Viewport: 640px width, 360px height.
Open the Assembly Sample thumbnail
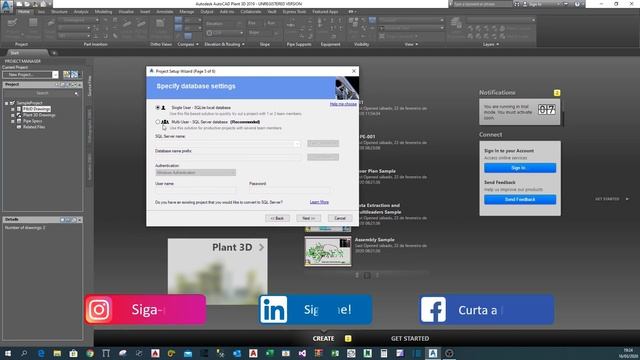(328, 251)
